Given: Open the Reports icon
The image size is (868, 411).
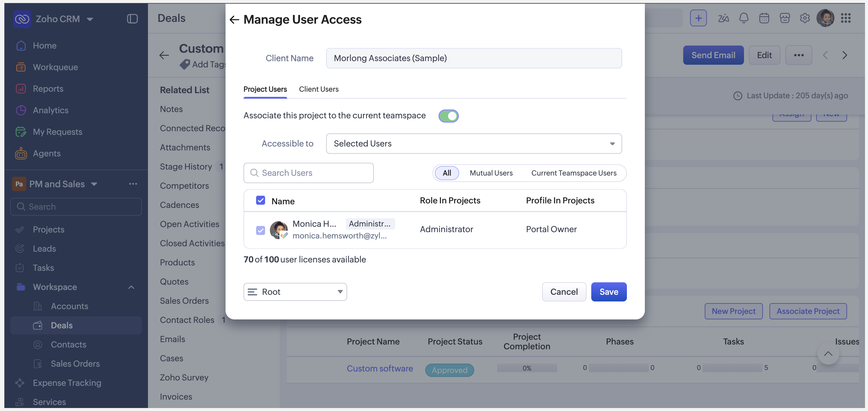Looking at the screenshot, I should 21,89.
